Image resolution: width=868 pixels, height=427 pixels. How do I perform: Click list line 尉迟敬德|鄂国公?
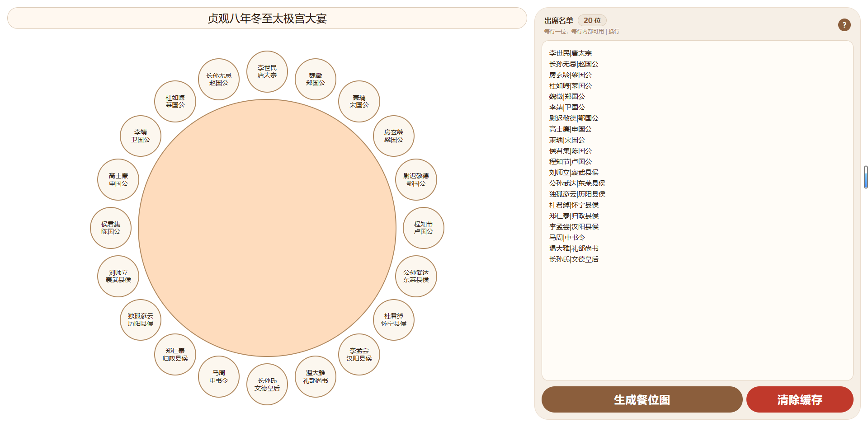coord(574,118)
